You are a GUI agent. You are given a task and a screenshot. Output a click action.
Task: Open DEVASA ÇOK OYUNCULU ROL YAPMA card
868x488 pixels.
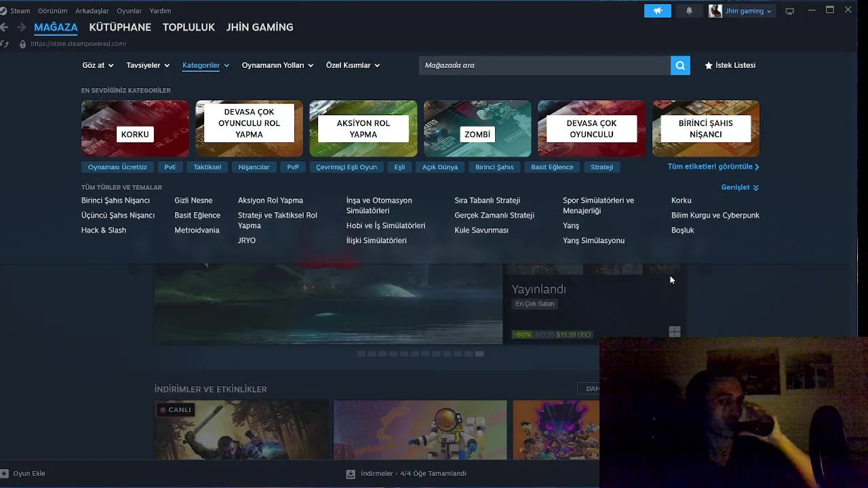(249, 129)
